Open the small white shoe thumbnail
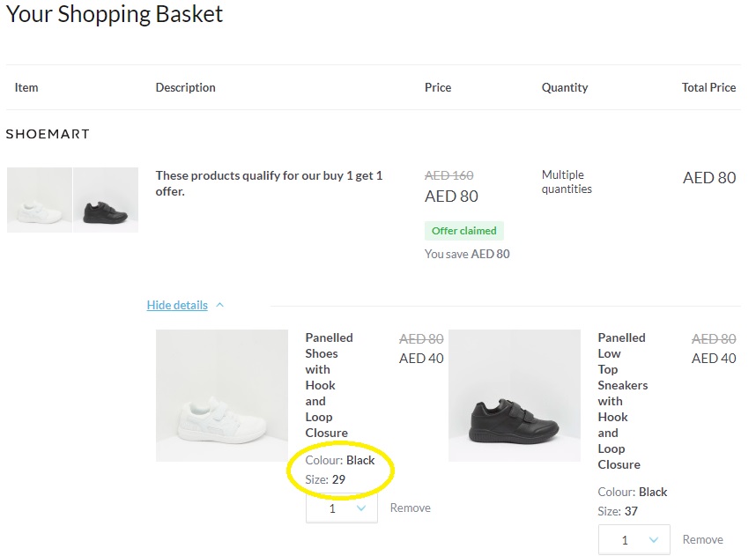This screenshot has width=756, height=556. coord(40,200)
